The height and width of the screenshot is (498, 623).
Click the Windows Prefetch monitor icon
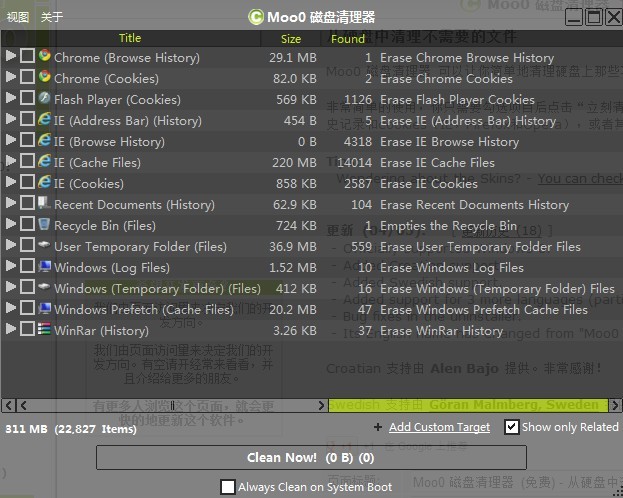click(44, 308)
